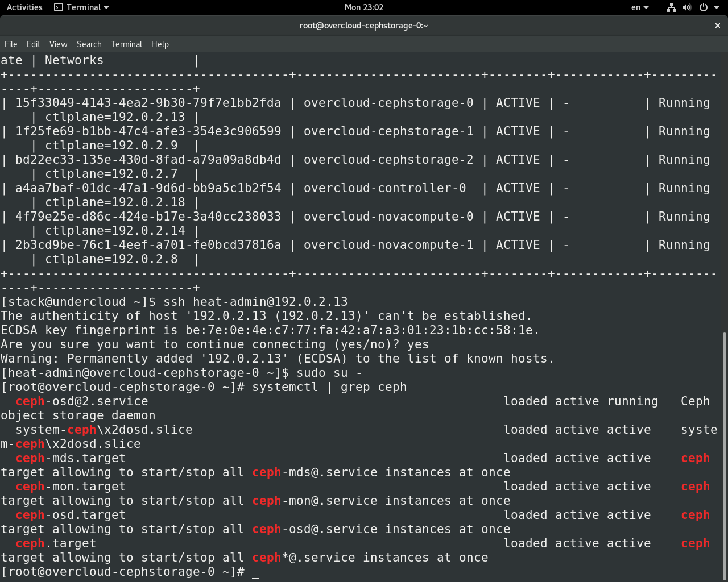Open the Search menu
The width and height of the screenshot is (728, 582).
pos(89,44)
